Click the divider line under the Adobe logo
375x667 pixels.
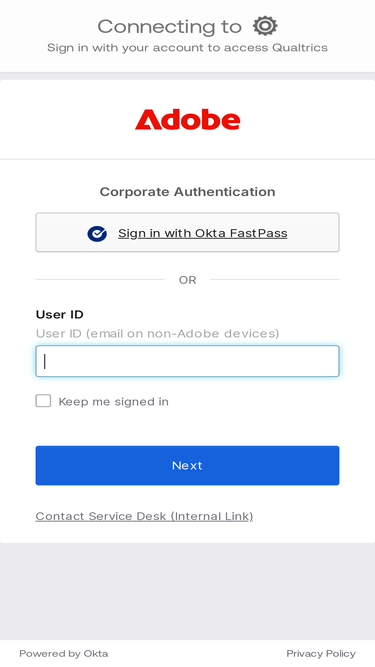[188, 160]
